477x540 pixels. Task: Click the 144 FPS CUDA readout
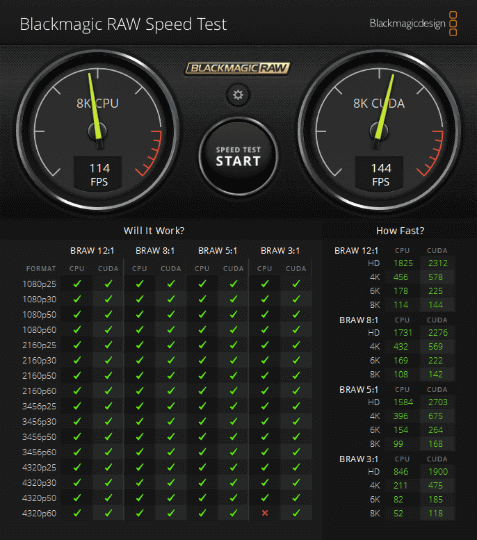[x=380, y=174]
